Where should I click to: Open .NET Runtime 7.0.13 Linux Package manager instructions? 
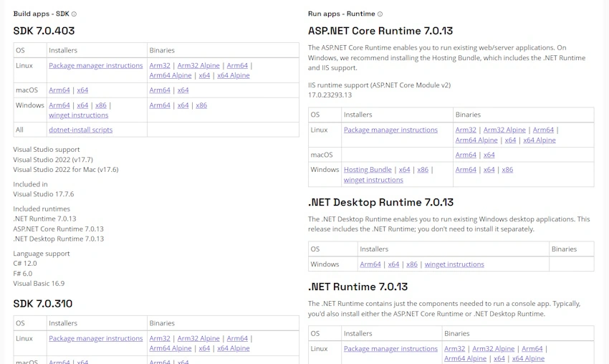(390, 349)
